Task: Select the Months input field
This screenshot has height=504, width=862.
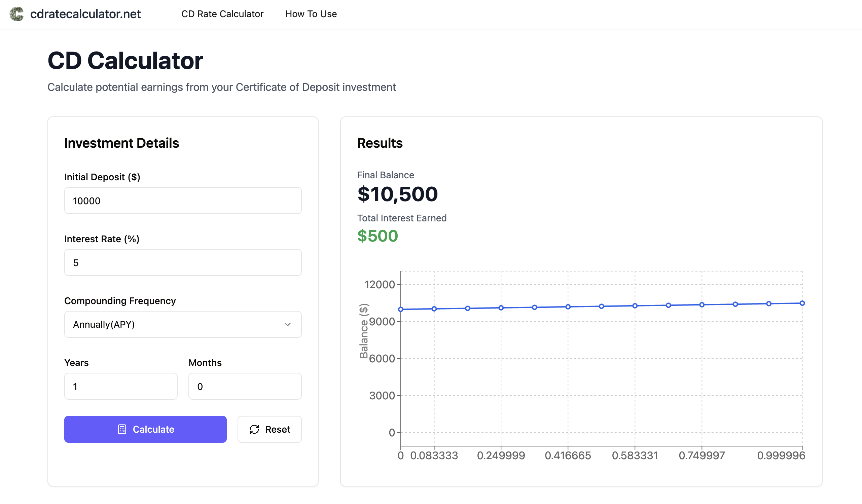Action: coord(245,387)
